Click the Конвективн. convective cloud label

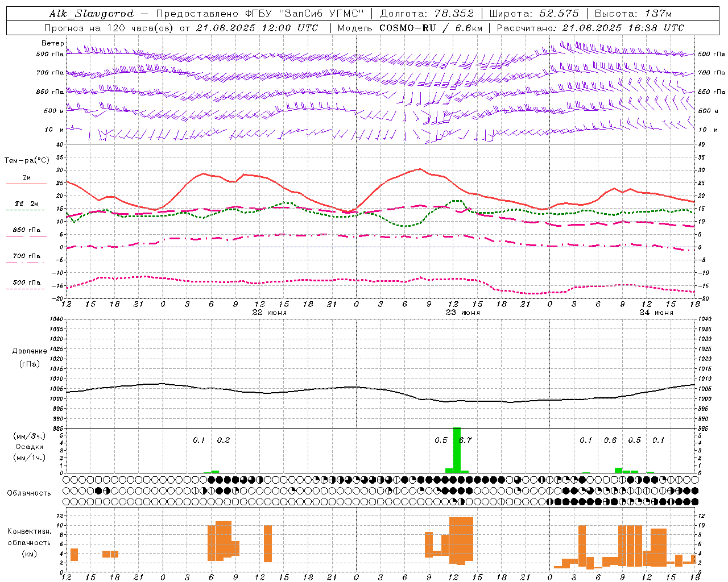tap(29, 531)
